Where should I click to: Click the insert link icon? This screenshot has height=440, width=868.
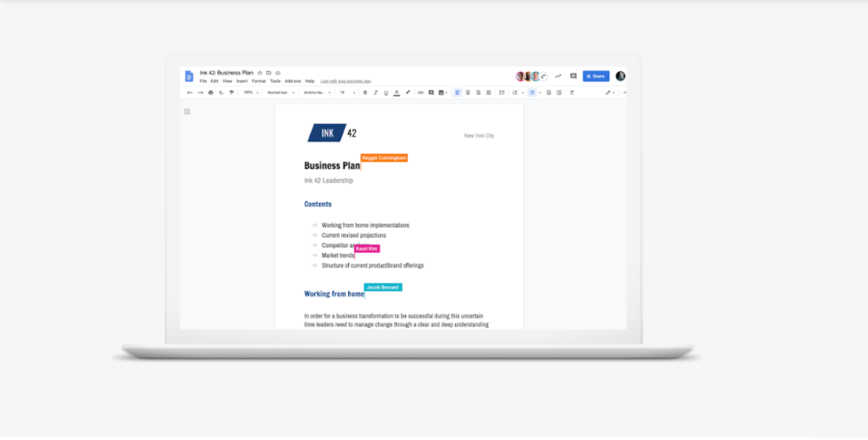click(x=420, y=92)
